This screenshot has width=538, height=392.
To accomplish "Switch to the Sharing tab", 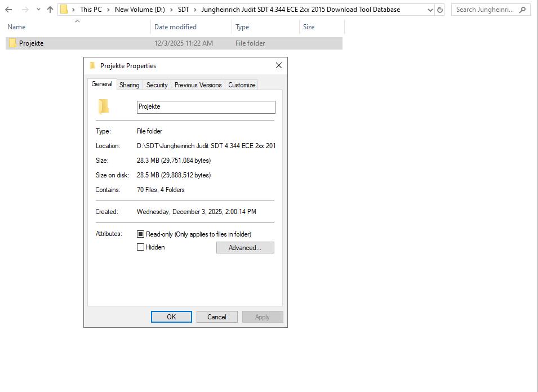I will (129, 84).
